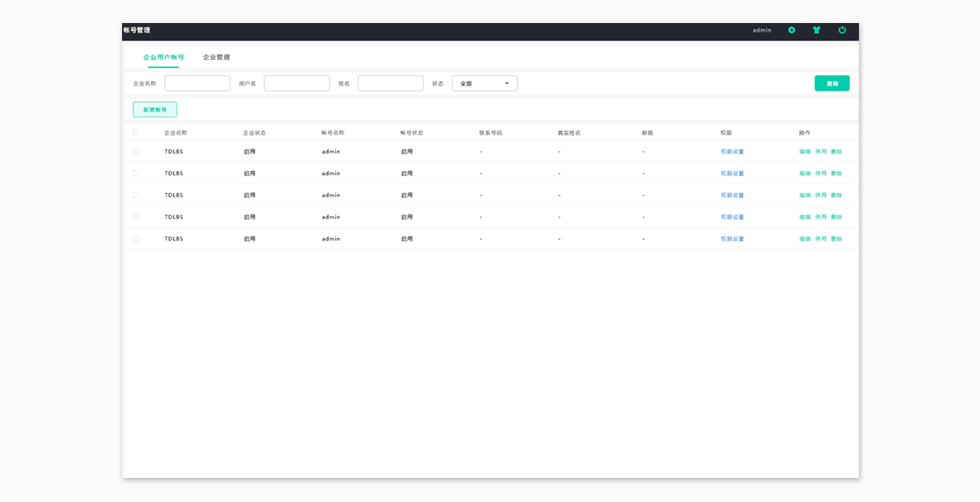Click the admin username in top bar

762,30
